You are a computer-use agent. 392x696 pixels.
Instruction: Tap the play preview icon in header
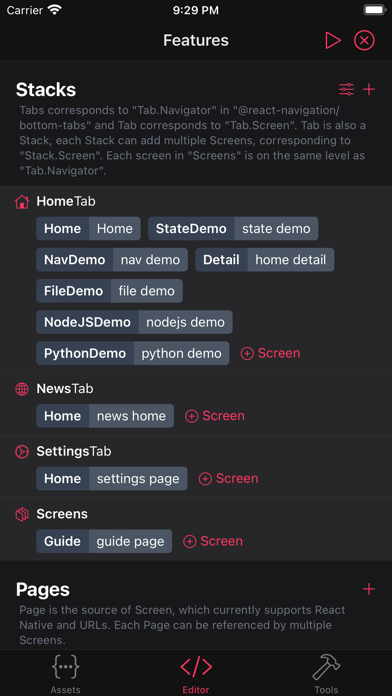click(333, 40)
